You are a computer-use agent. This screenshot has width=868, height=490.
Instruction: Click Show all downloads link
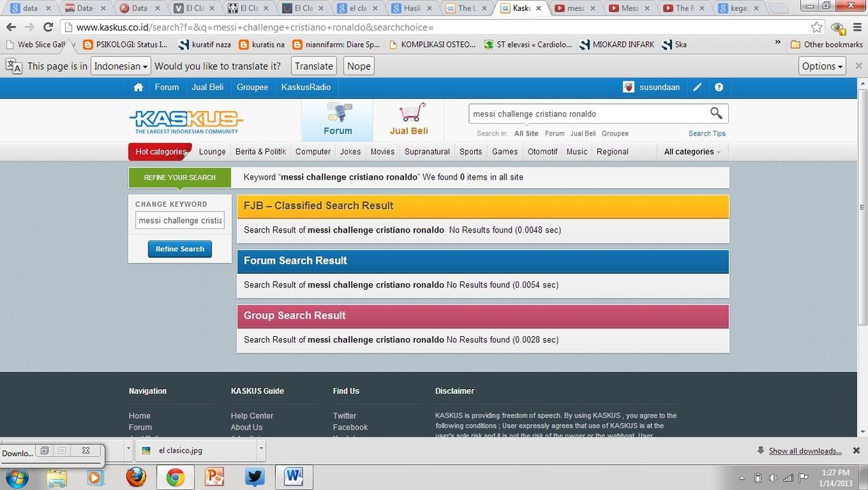(x=805, y=451)
